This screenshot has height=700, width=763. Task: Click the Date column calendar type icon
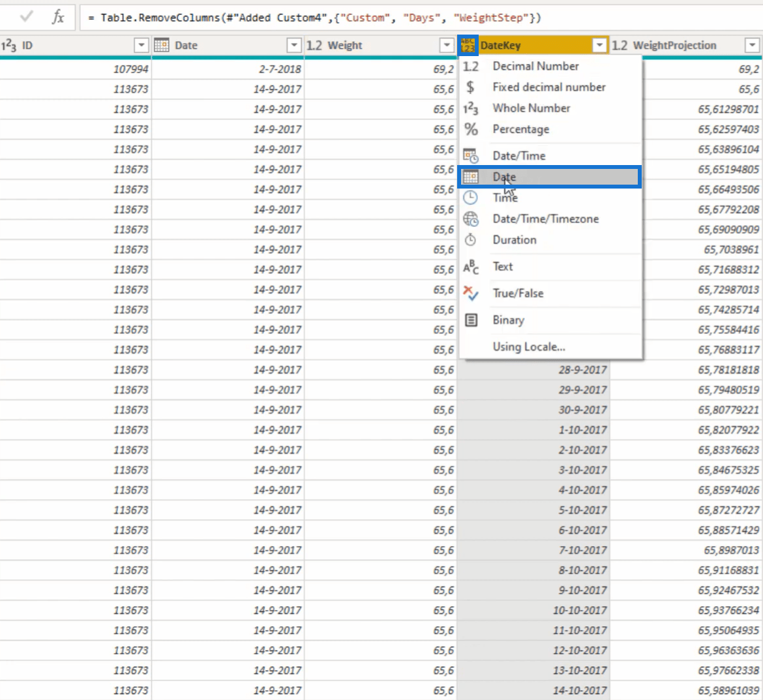[x=162, y=45]
